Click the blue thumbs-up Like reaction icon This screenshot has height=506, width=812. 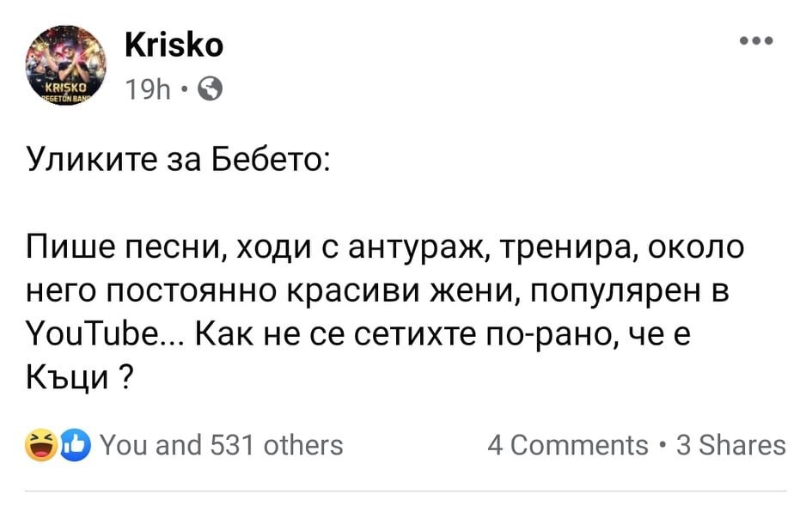click(76, 446)
